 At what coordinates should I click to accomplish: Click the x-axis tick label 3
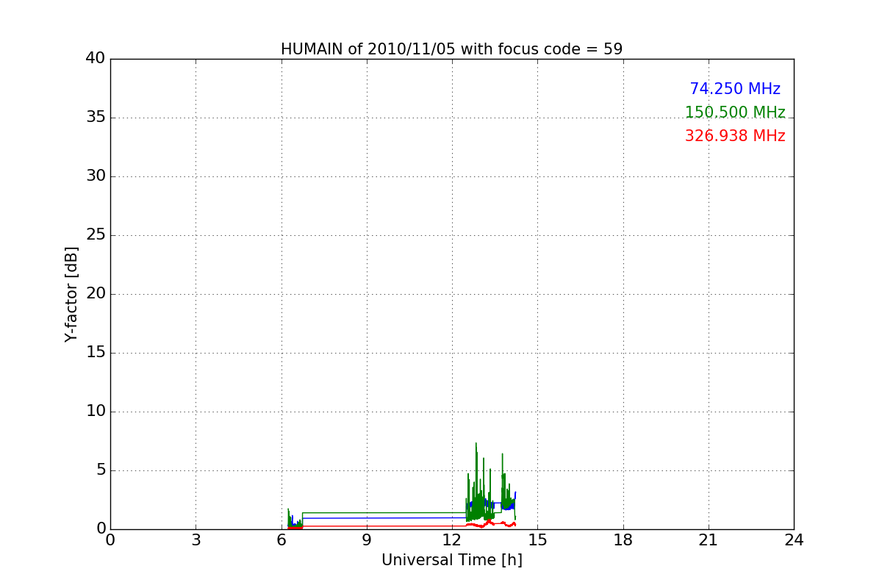click(x=196, y=540)
